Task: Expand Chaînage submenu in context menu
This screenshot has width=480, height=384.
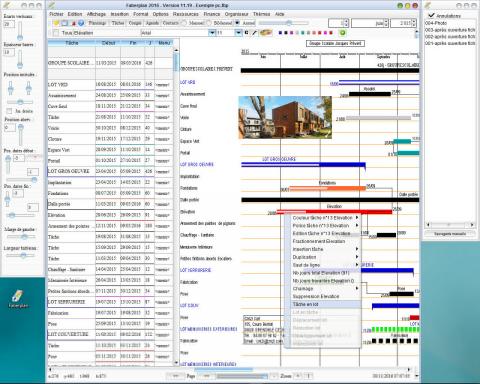Action: [325, 288]
